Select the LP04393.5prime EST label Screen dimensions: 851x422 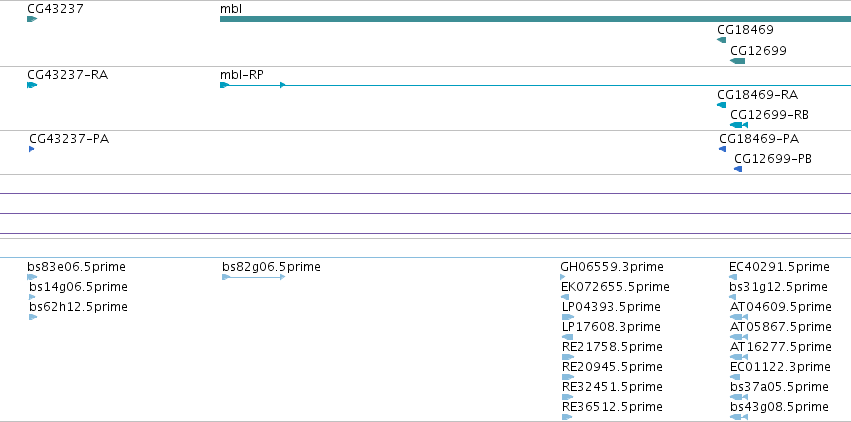pyautogui.click(x=611, y=307)
